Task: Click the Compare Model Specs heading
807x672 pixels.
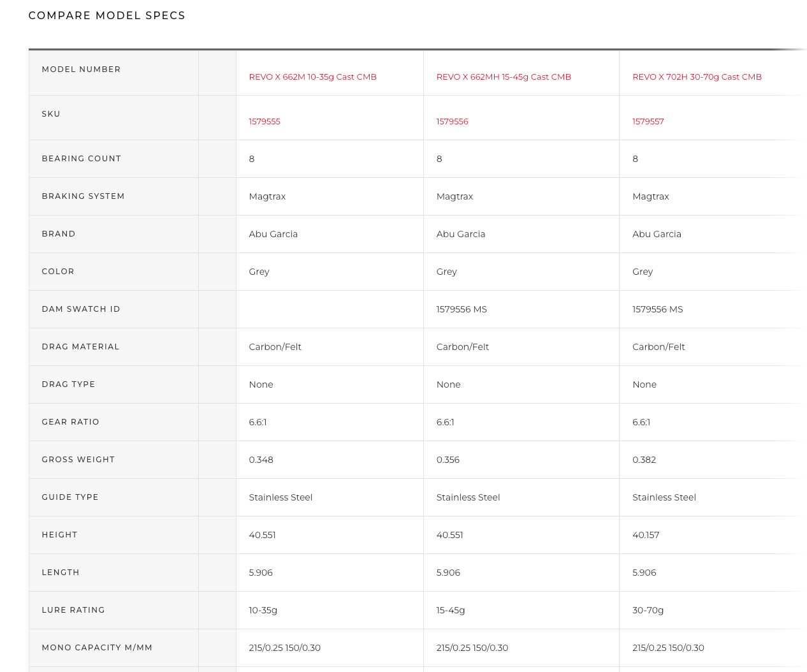Action: click(x=107, y=15)
